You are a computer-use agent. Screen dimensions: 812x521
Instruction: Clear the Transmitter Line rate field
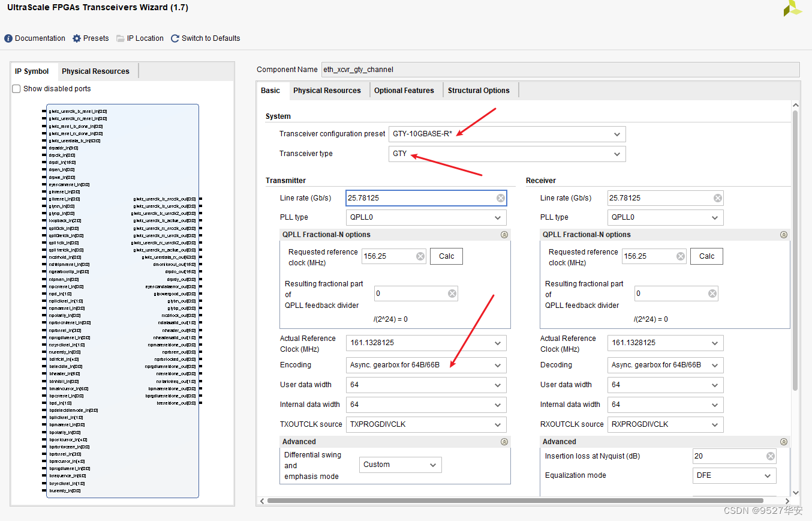[x=501, y=198]
